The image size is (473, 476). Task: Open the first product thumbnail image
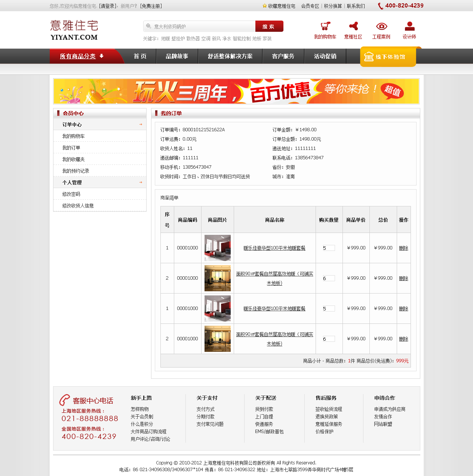point(217,248)
